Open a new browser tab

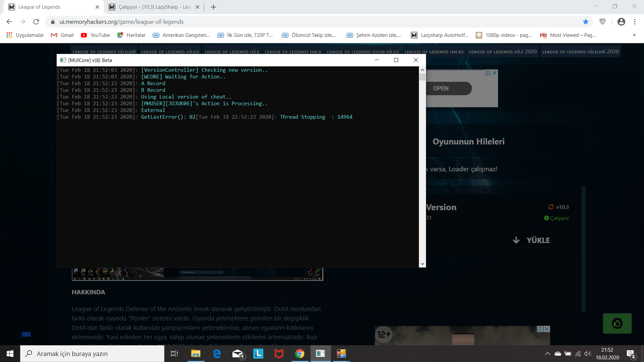[213, 7]
